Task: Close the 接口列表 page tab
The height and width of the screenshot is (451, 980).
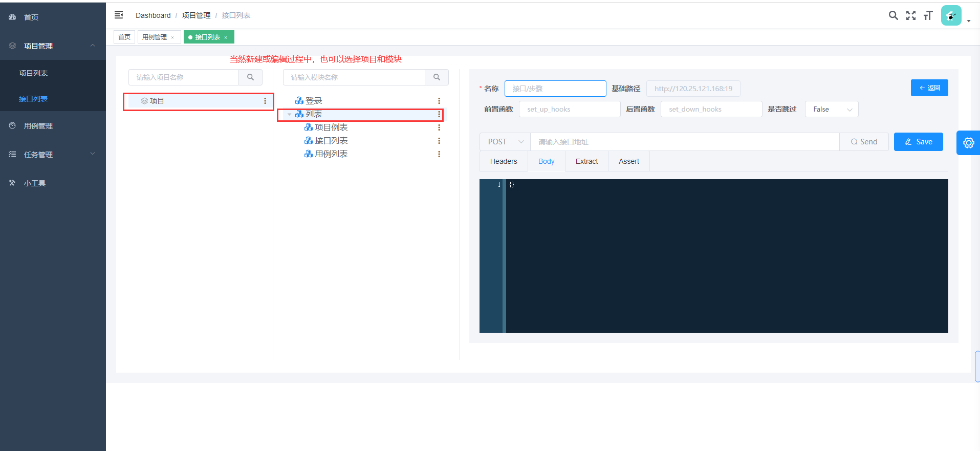Action: click(226, 37)
